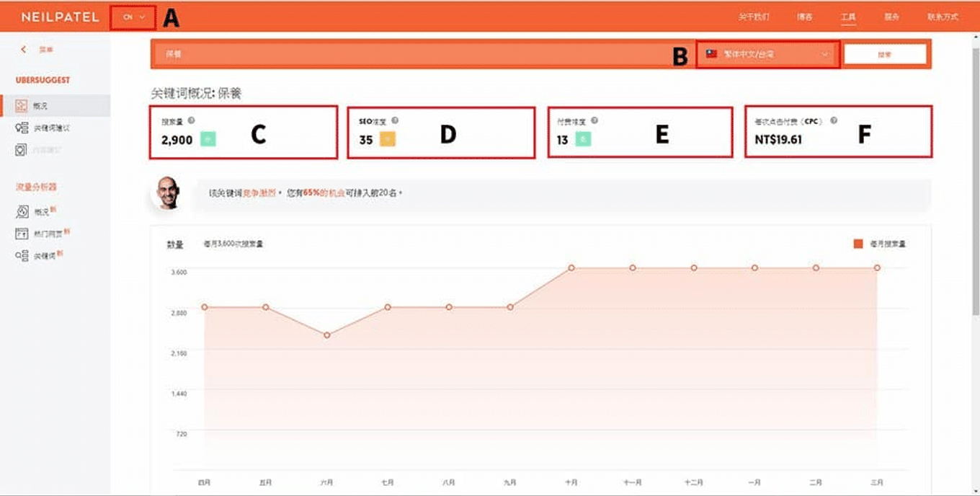Click the 十二月 data point on chart
980x496 pixels.
[x=694, y=267]
